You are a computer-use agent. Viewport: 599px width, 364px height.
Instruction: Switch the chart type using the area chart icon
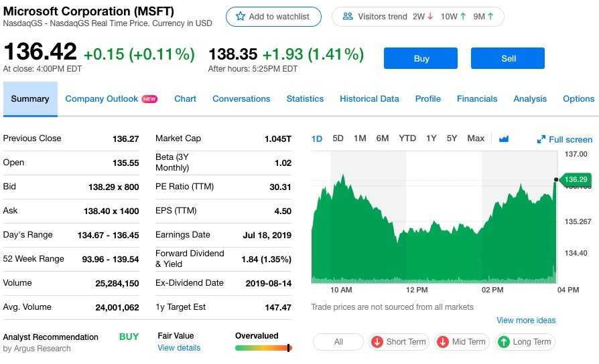(x=504, y=139)
